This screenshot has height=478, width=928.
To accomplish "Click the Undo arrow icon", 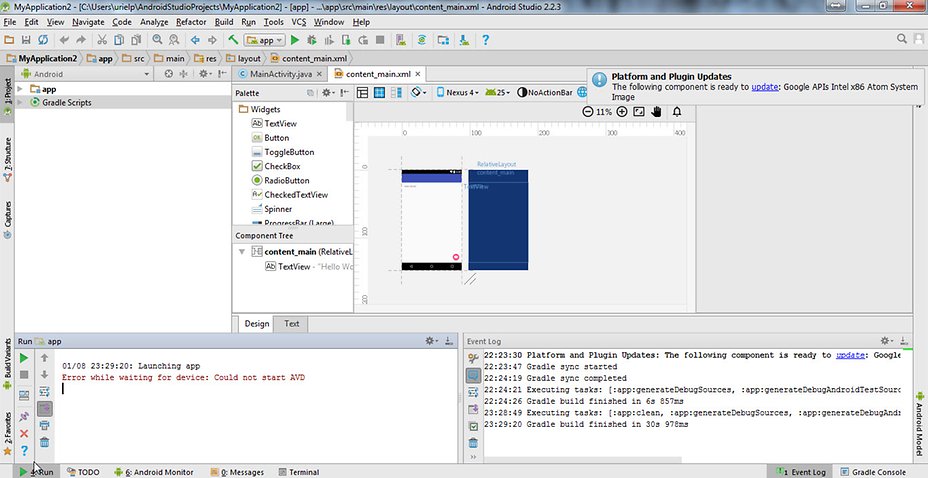I will (x=64, y=40).
